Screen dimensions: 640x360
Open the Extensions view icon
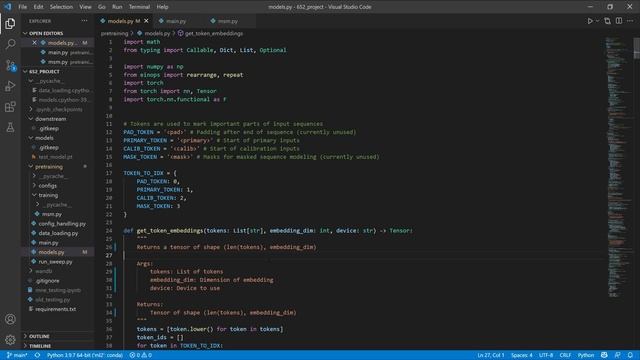tap(10, 107)
